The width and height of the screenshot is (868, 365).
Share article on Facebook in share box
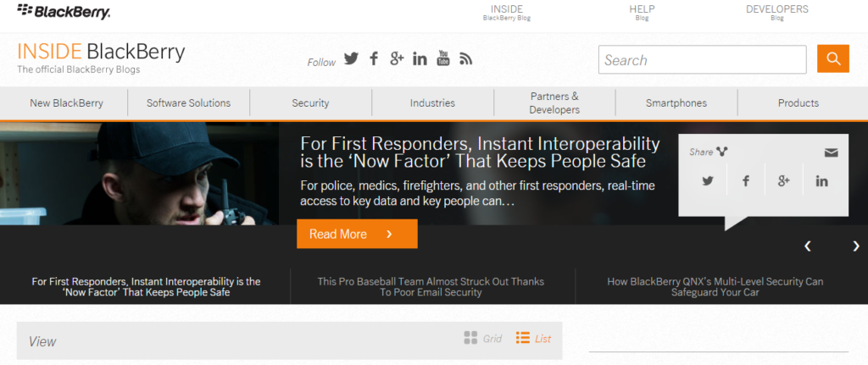746,180
